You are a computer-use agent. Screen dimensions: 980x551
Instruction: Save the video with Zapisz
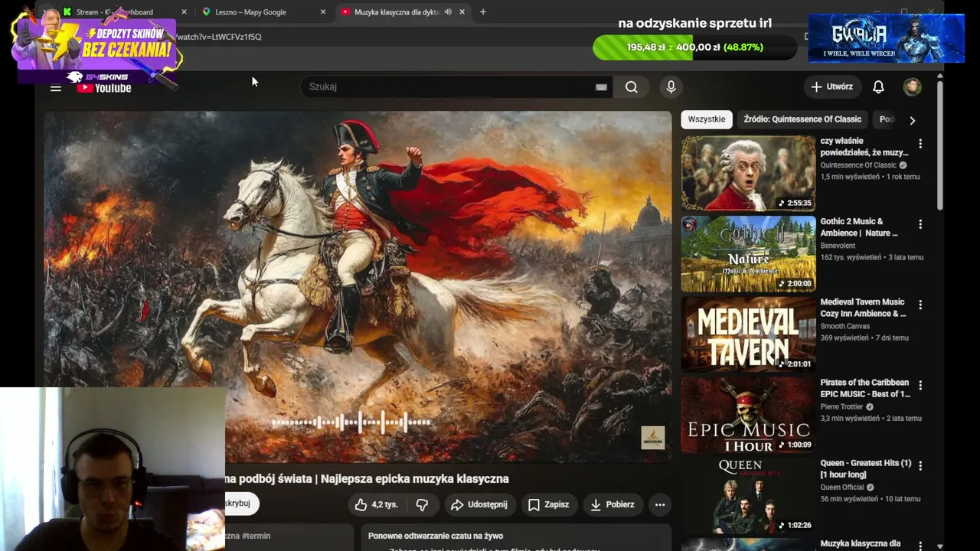548,504
